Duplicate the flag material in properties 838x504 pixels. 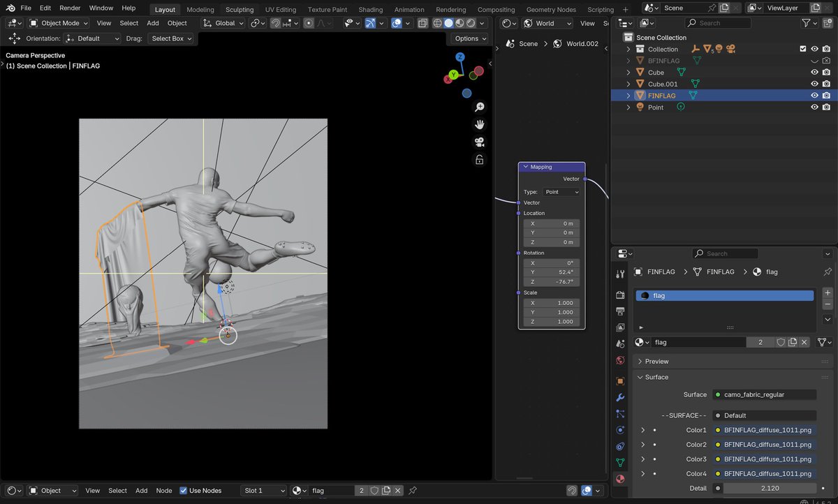(x=793, y=342)
